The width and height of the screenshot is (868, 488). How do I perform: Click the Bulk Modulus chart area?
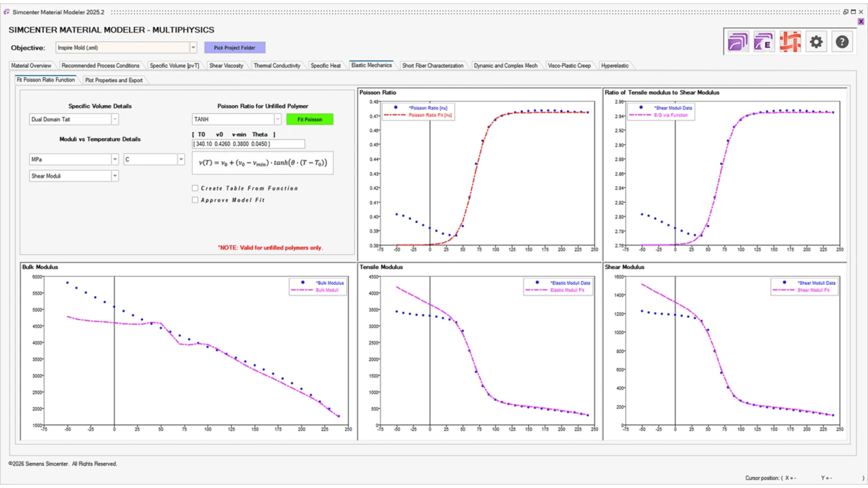click(x=196, y=351)
